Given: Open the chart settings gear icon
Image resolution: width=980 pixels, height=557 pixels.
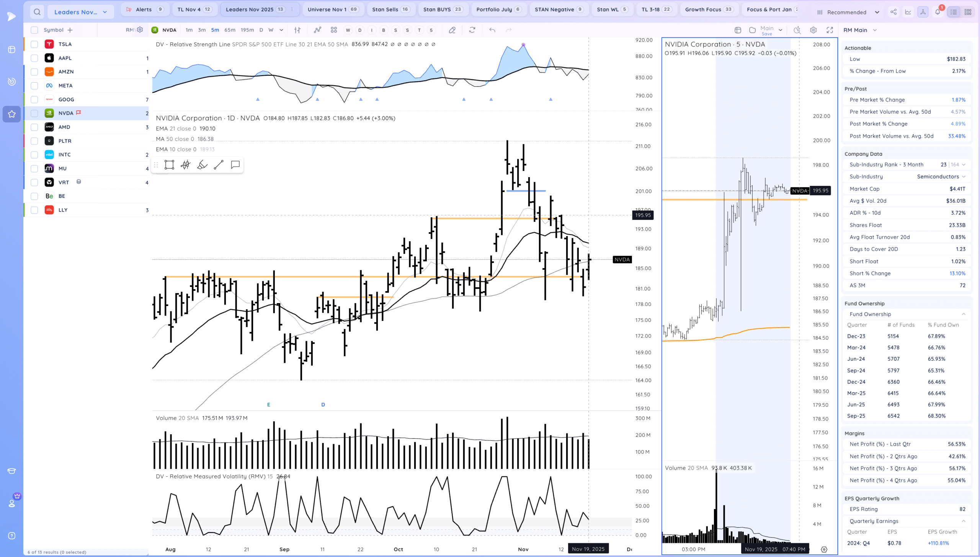Looking at the screenshot, I should [x=813, y=30].
